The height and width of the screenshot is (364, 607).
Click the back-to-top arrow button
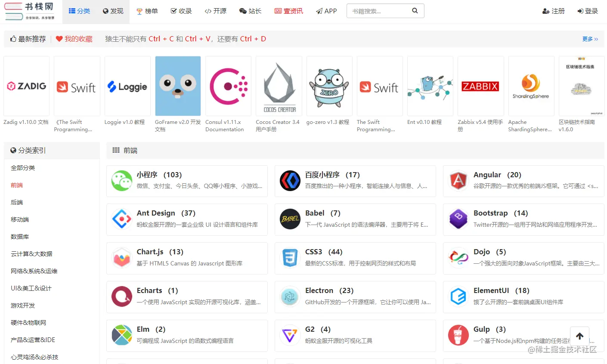[579, 336]
